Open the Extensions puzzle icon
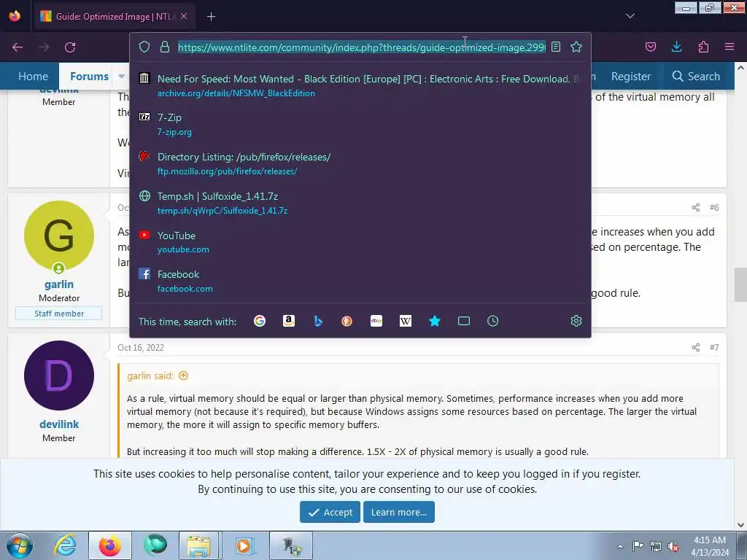747x560 pixels. (x=703, y=47)
